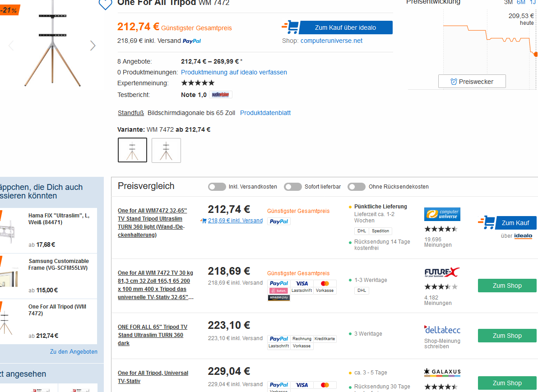Show next product image with right arrow

[93, 46]
